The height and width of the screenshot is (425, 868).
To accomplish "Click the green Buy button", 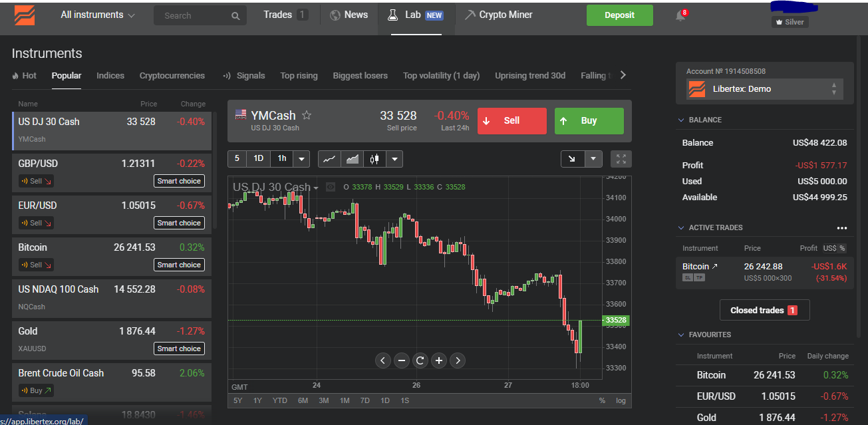I will pyautogui.click(x=589, y=121).
